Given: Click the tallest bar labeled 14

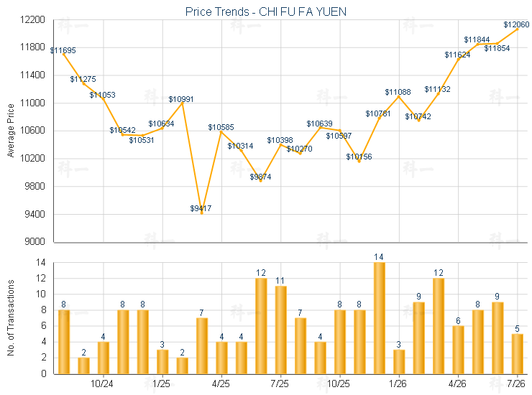Looking at the screenshot, I should [380, 318].
